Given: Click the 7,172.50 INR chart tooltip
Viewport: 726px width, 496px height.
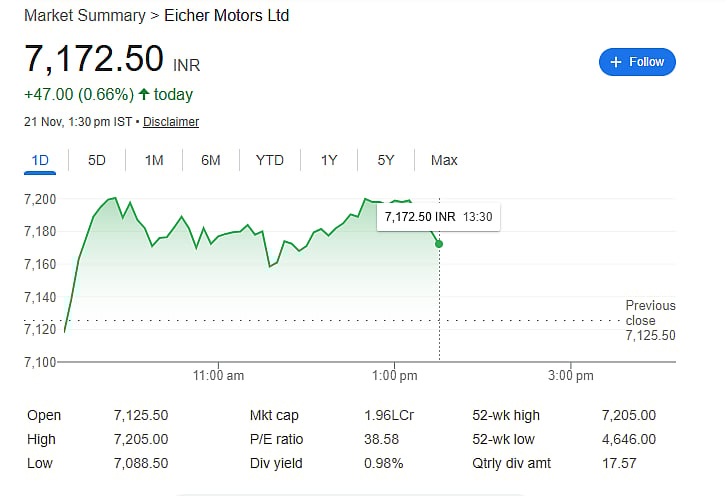Looking at the screenshot, I should pos(438,216).
